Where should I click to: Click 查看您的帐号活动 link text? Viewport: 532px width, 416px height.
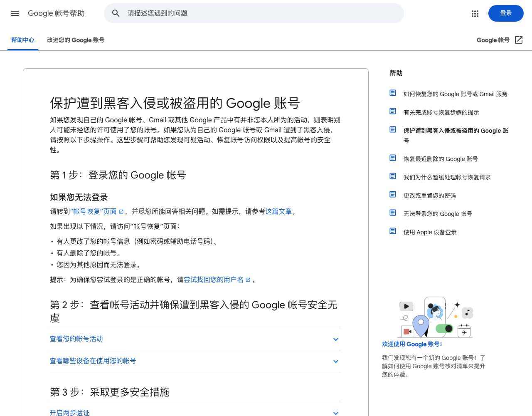click(x=76, y=339)
